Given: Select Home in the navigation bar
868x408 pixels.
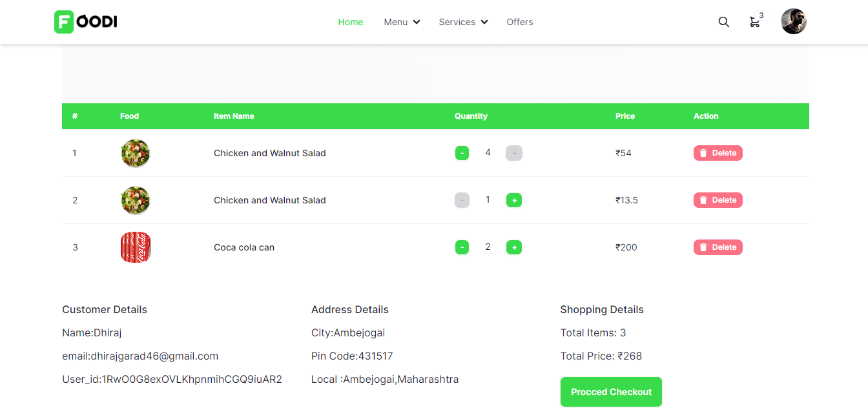Looking at the screenshot, I should point(350,21).
